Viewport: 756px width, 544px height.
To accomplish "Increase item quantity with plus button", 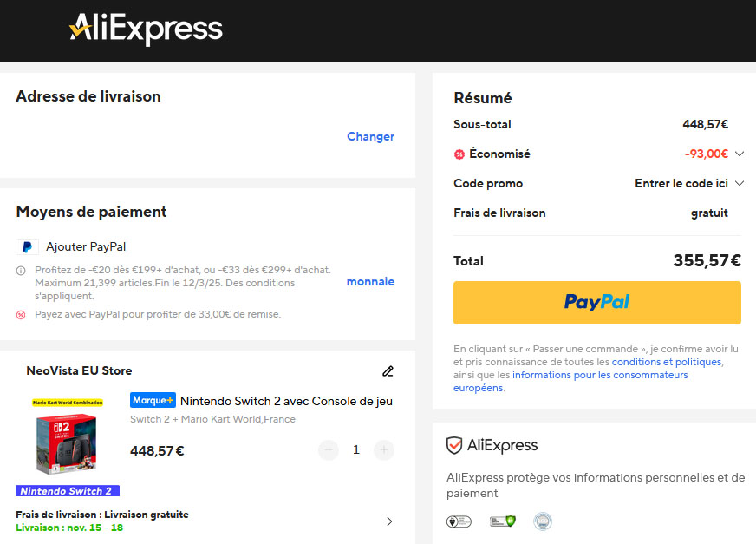I will coord(383,450).
